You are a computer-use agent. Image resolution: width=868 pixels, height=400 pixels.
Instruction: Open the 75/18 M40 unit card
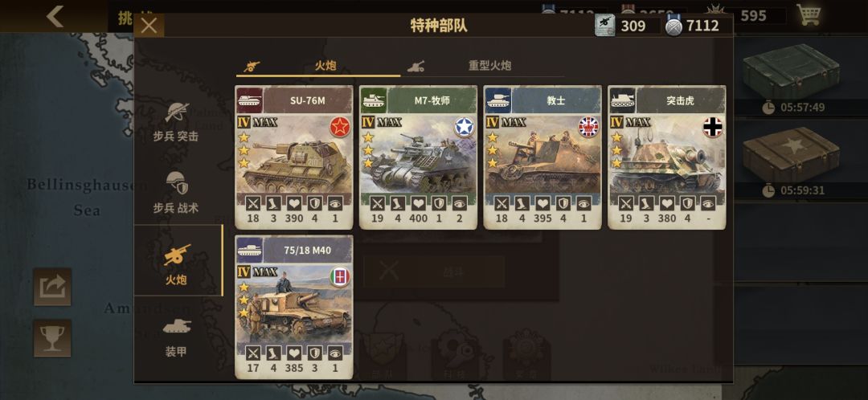pos(294,307)
